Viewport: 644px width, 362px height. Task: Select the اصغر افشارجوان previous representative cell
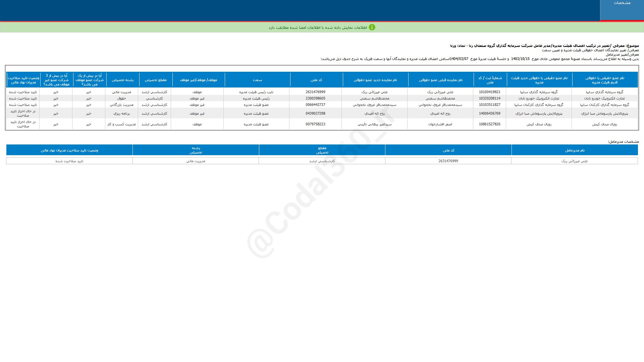tap(440, 124)
